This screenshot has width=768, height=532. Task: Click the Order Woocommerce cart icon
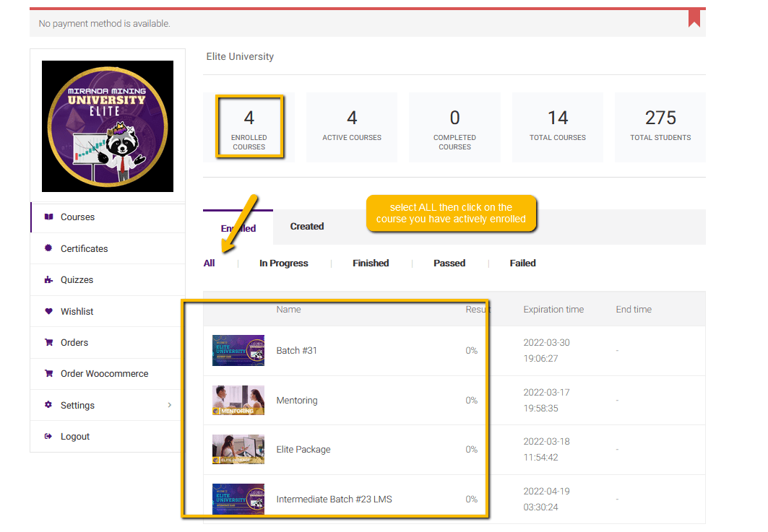tap(48, 374)
